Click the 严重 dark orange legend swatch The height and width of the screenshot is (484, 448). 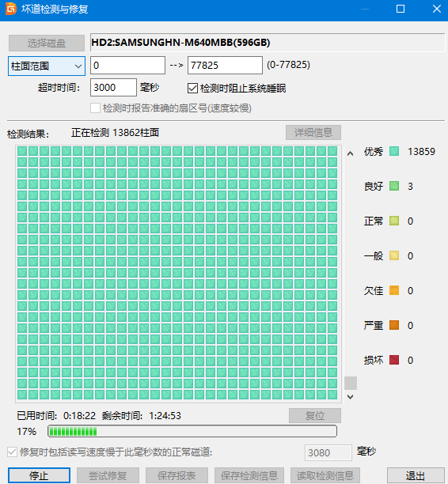pyautogui.click(x=394, y=325)
